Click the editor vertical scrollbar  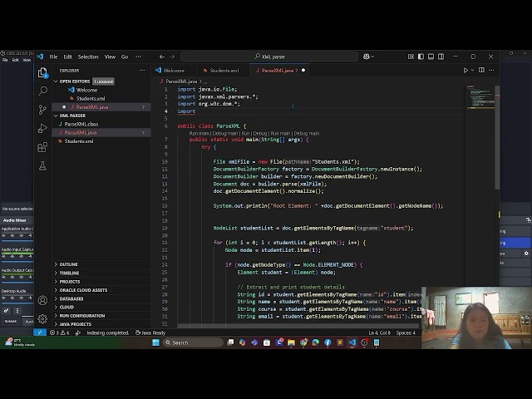click(x=497, y=137)
